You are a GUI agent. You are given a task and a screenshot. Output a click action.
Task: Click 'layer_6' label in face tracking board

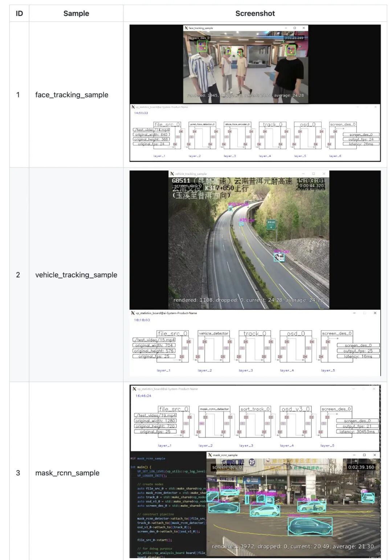coord(335,156)
